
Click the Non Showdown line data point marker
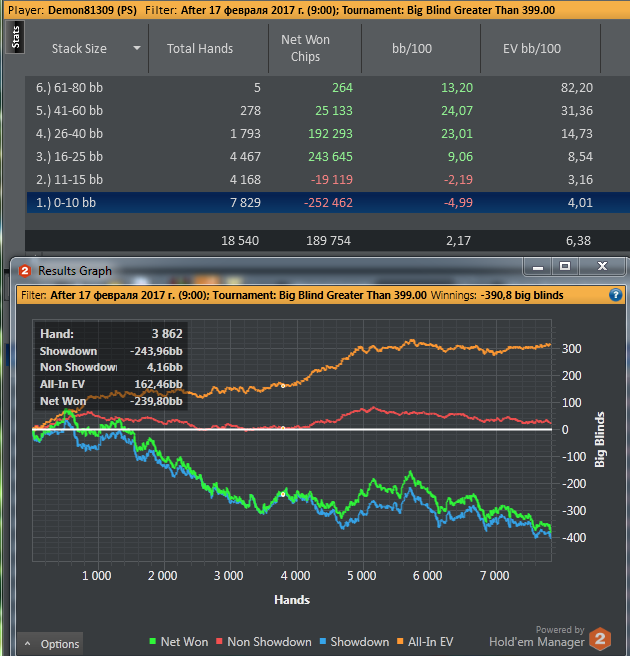coord(283,428)
